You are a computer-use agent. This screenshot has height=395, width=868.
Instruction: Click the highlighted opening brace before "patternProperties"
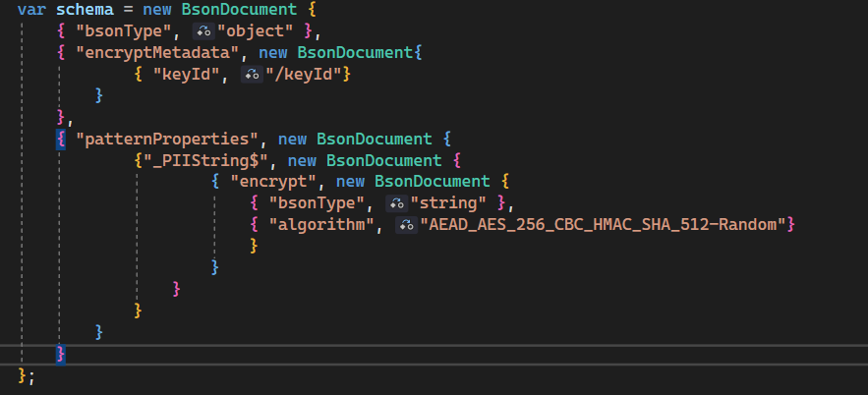(61, 138)
